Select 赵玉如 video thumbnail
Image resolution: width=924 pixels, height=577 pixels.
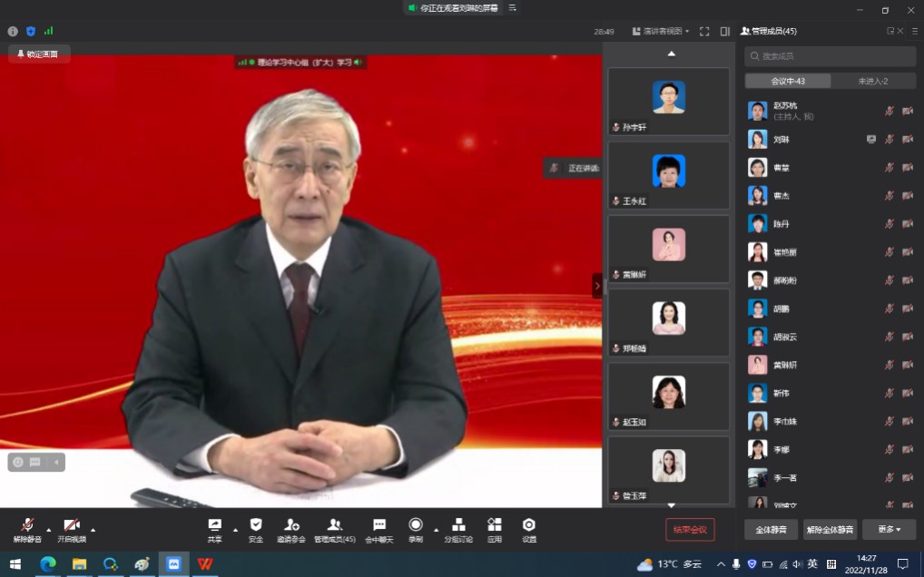tap(669, 396)
